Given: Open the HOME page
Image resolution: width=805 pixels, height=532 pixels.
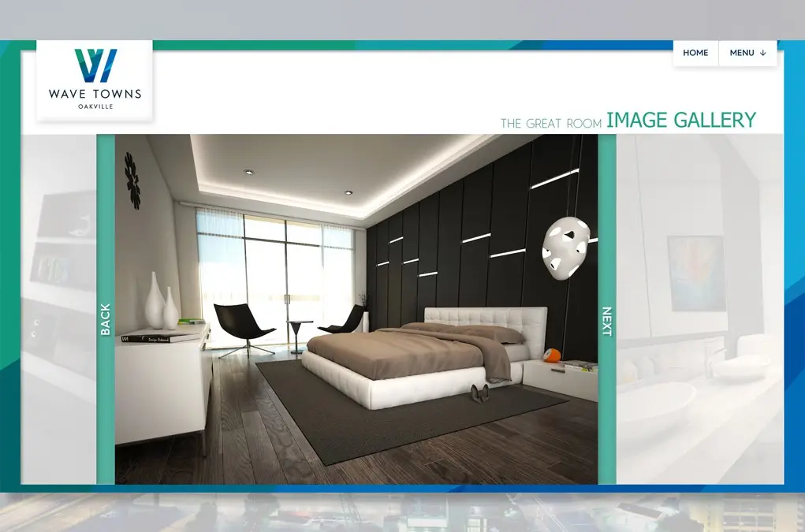Looking at the screenshot, I should coord(695,53).
